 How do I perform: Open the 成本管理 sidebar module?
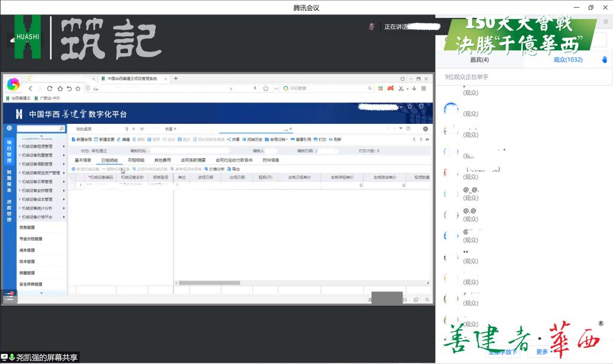27,250
